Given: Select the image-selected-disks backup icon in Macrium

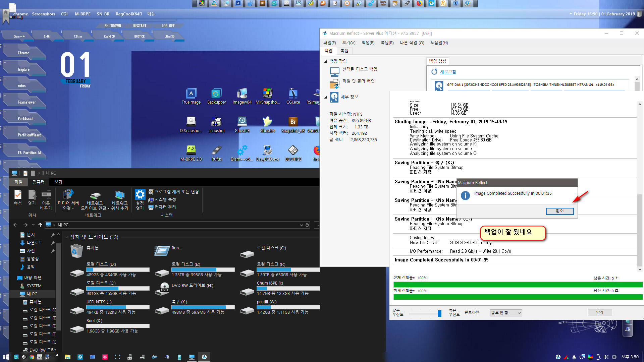Looking at the screenshot, I should pos(334,72).
